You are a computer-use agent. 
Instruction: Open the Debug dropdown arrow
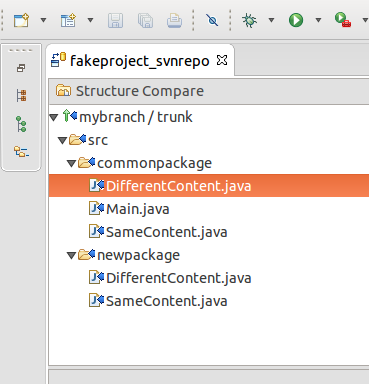click(x=271, y=20)
